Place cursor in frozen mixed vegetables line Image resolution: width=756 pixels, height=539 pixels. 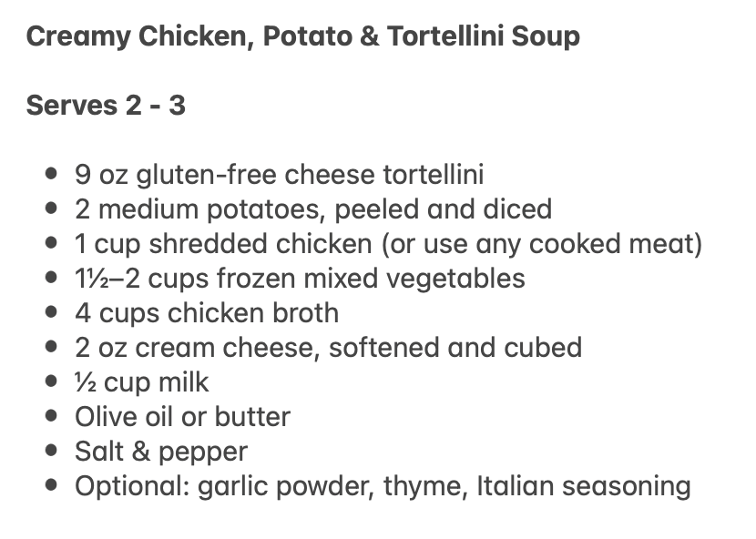[300, 278]
